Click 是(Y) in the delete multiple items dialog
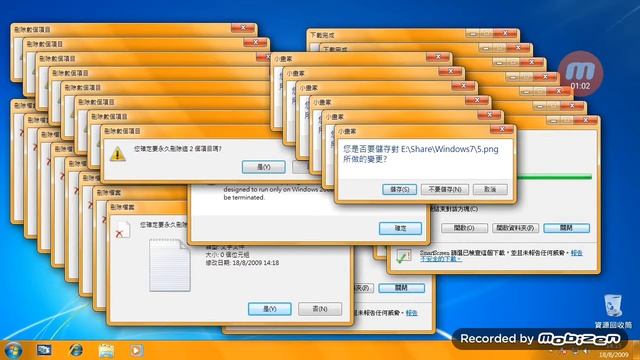 click(264, 167)
